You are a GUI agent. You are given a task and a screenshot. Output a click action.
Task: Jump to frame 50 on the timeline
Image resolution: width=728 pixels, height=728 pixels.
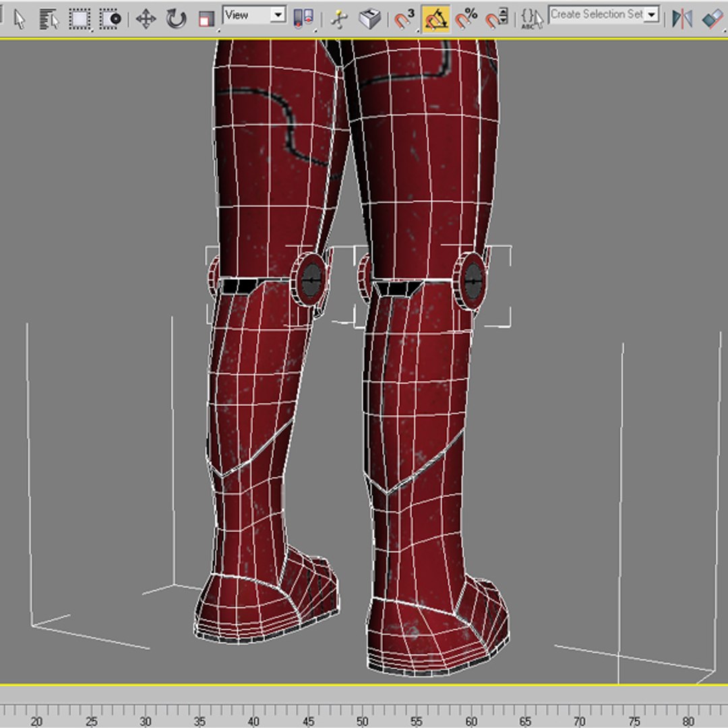click(363, 721)
